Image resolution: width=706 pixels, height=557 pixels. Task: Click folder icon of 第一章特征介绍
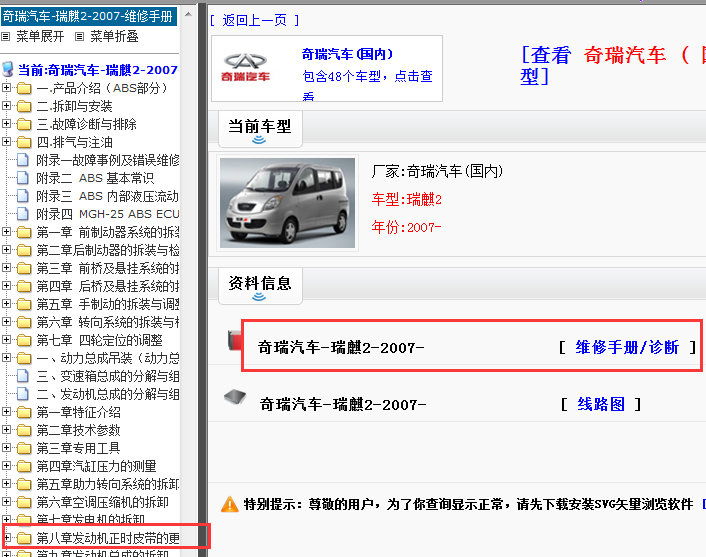click(24, 412)
